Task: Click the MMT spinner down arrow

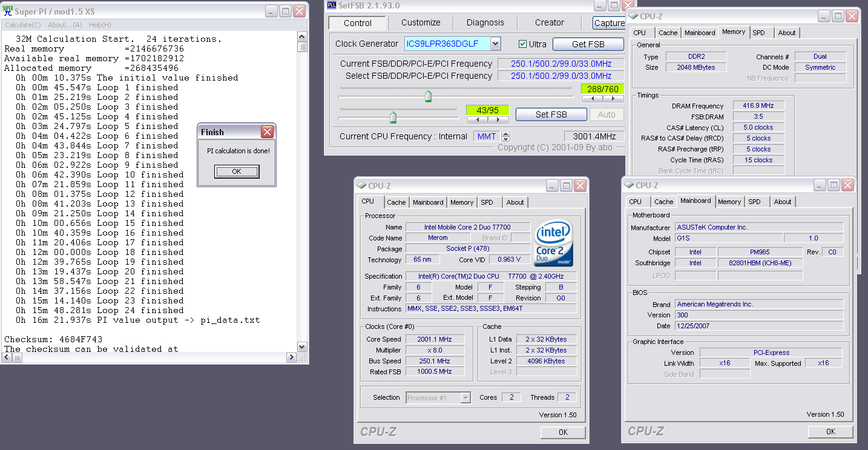Action: coord(506,139)
